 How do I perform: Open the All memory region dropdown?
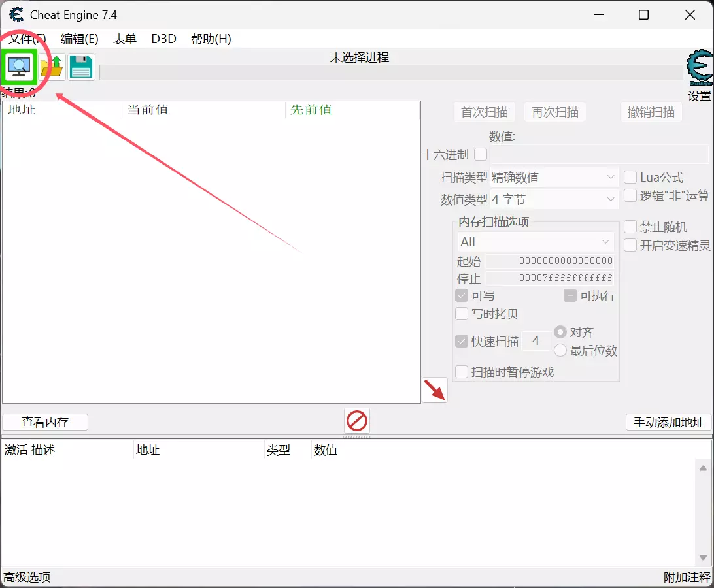pyautogui.click(x=535, y=242)
